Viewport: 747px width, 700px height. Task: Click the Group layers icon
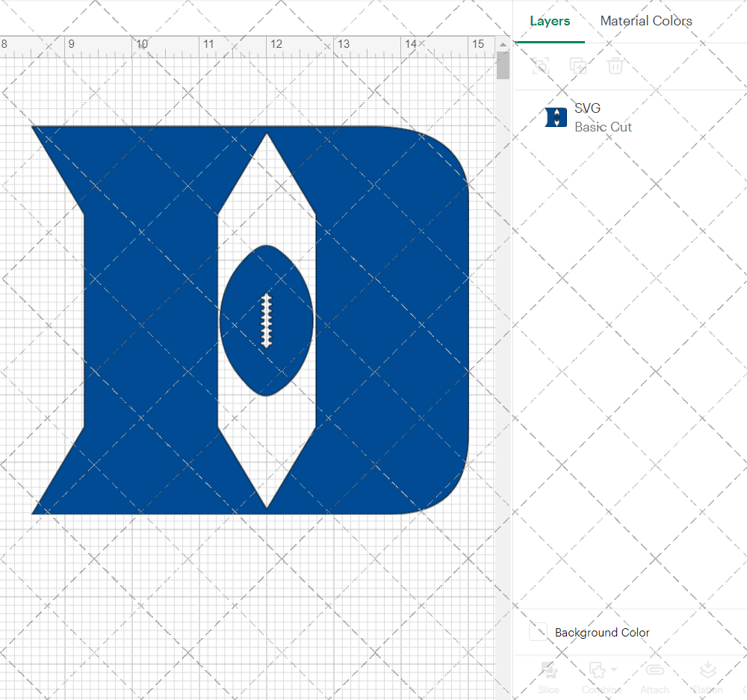[541, 66]
